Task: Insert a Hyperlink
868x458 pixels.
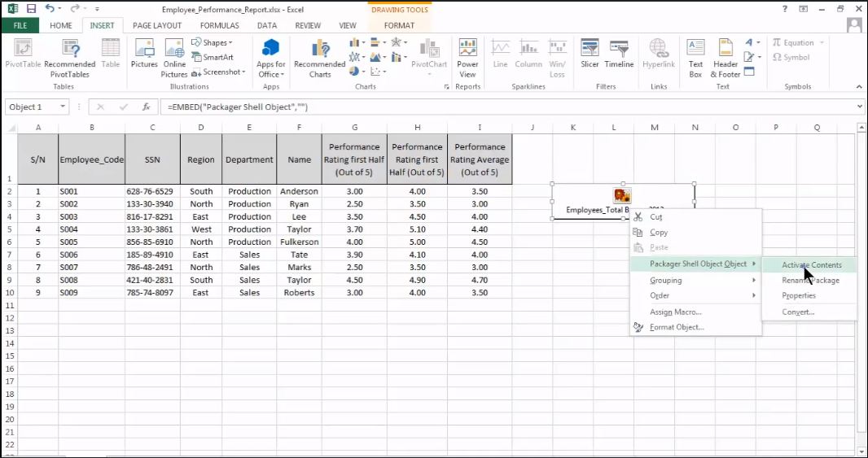Action: click(659, 55)
